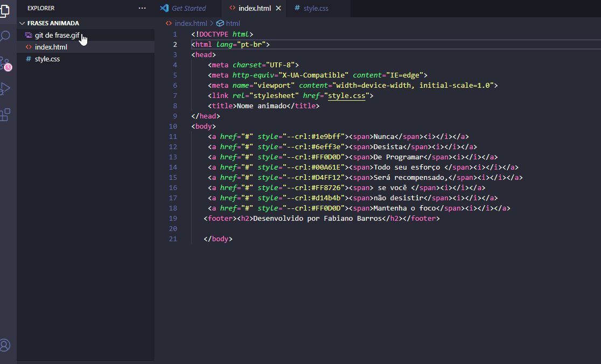
Task: Open the Views and More Actions menu
Action: coord(142,8)
